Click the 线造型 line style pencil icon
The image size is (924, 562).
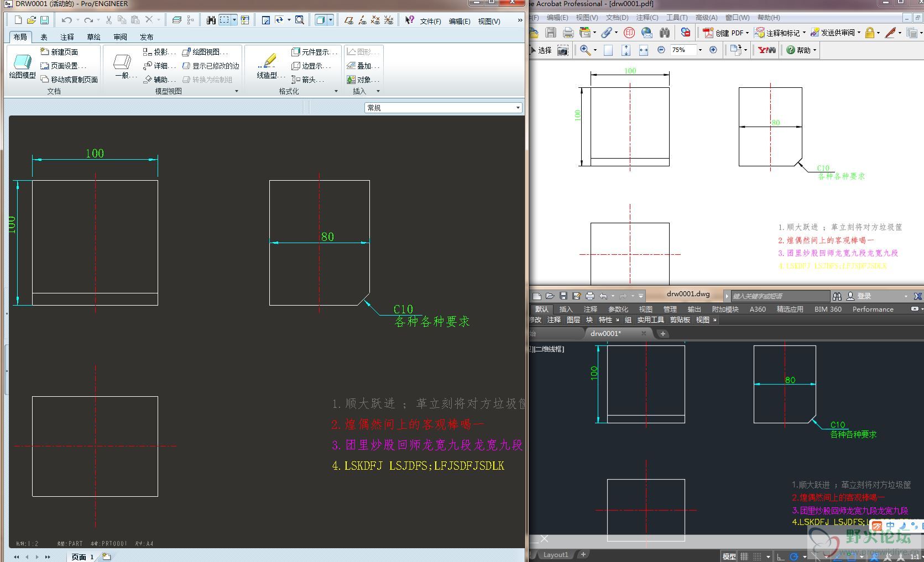[x=270, y=66]
